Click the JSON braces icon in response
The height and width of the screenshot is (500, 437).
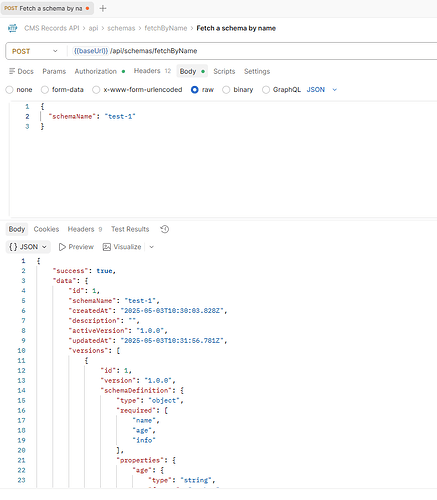[13, 247]
